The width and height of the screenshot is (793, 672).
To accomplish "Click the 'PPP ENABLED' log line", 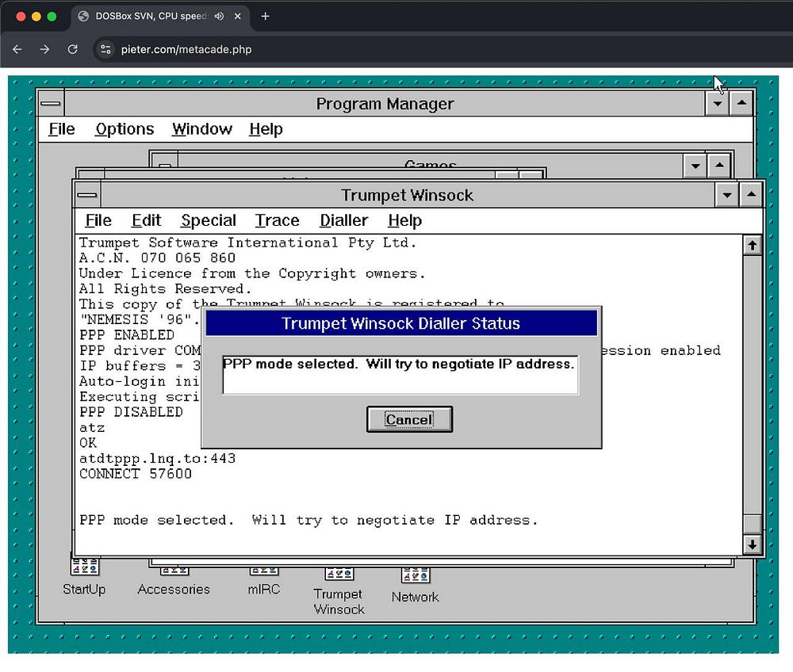I will (127, 335).
